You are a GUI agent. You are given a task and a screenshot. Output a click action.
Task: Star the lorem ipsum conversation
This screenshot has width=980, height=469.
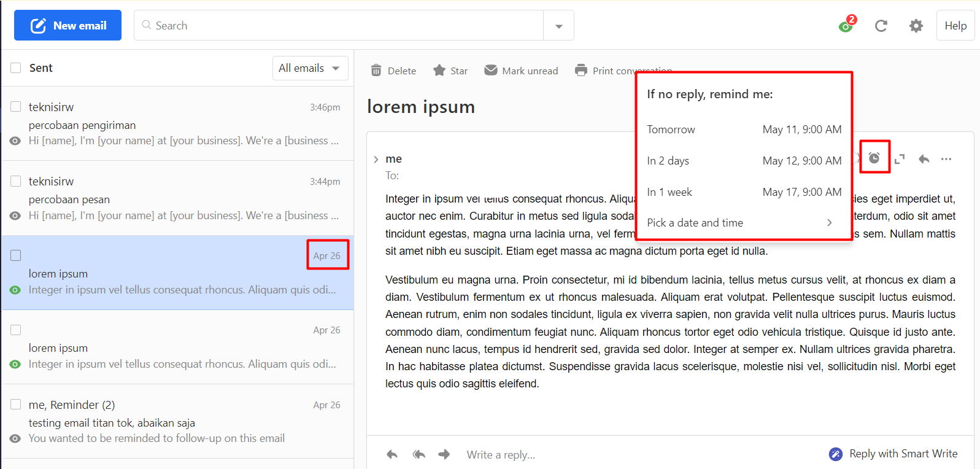coord(450,71)
